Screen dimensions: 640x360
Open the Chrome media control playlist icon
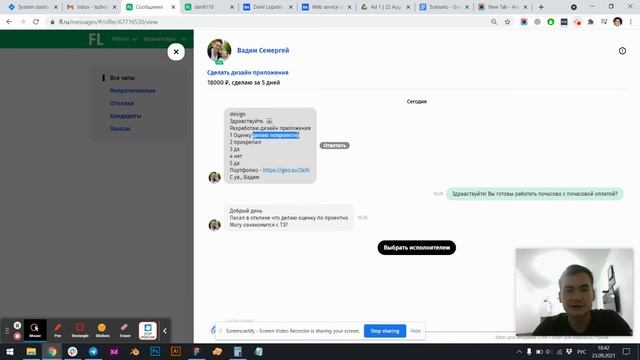pyautogui.click(x=604, y=22)
